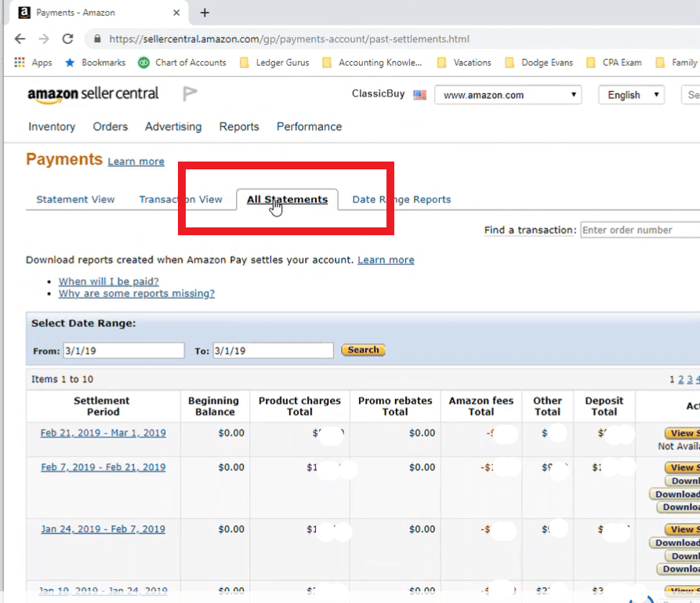Click the To date input field
The width and height of the screenshot is (700, 603).
pyautogui.click(x=273, y=351)
